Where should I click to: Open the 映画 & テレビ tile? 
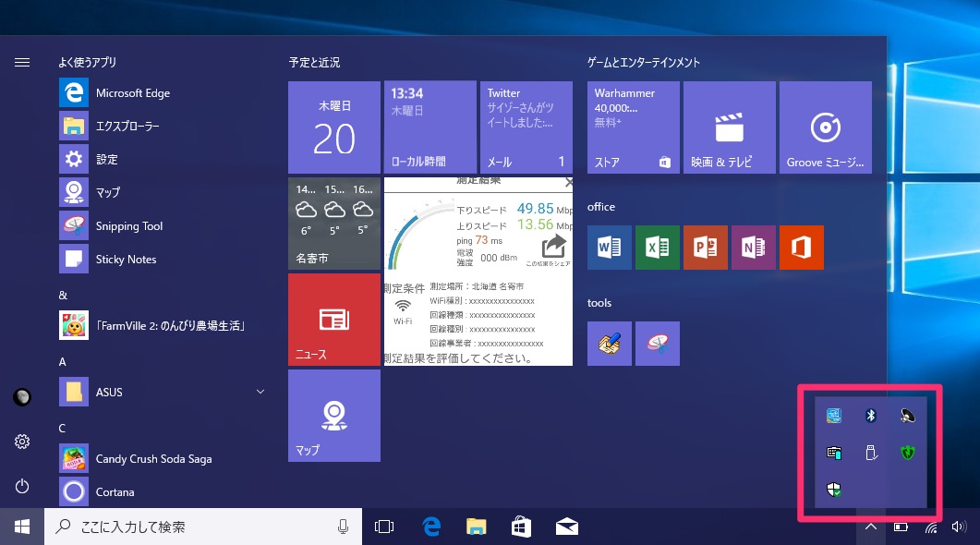(730, 127)
